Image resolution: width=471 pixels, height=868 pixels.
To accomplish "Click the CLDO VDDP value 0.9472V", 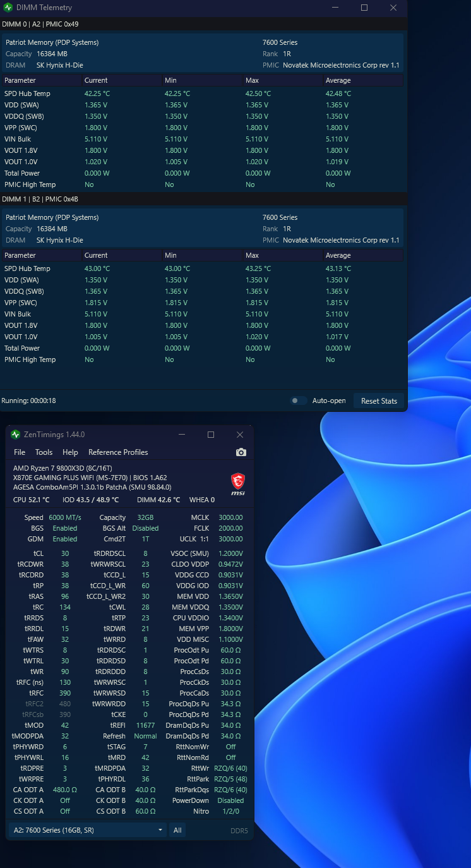I will [x=230, y=564].
